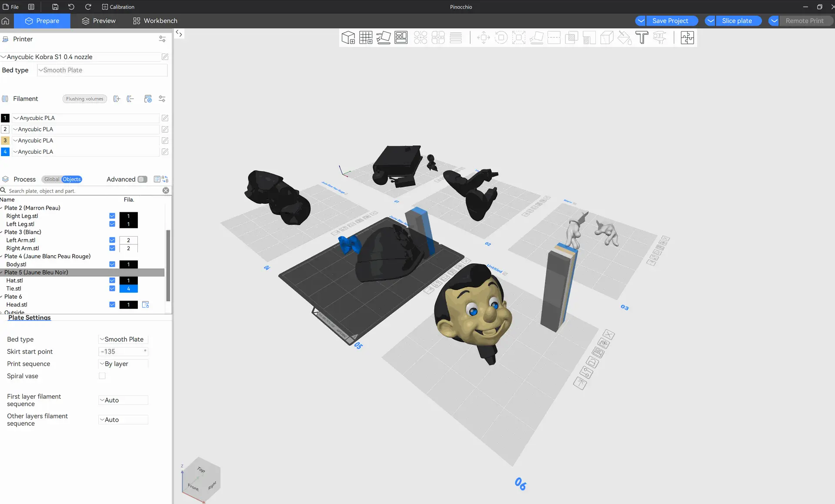Open the Assembly view puzzle icon
The image size is (835, 504).
687,38
